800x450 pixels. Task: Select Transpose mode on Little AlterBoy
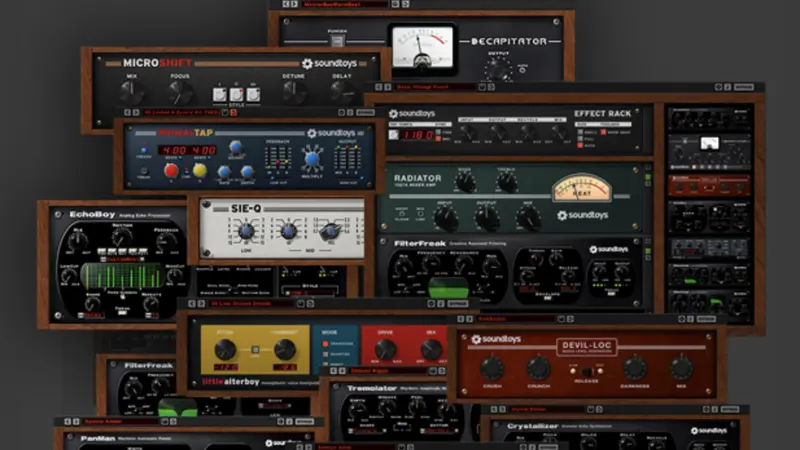point(326,344)
